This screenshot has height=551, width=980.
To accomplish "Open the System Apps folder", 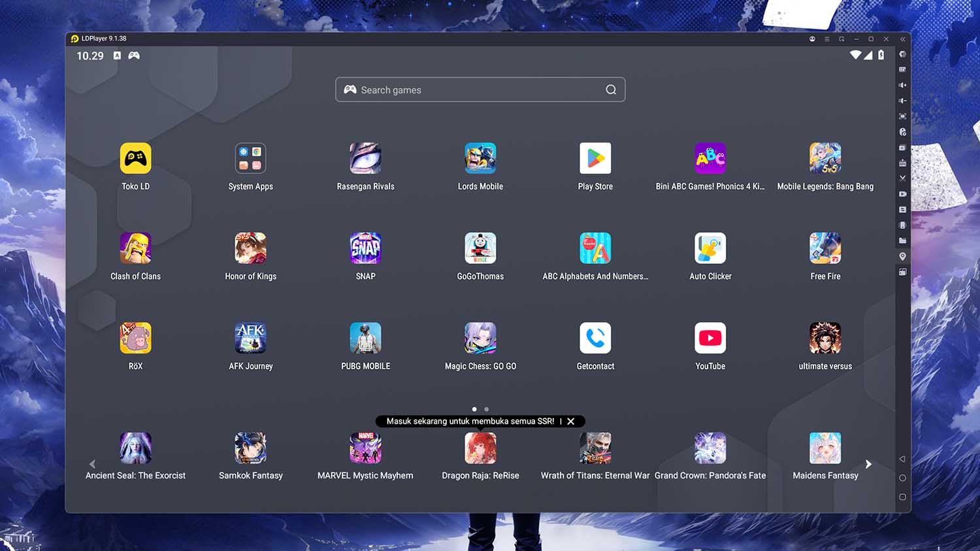I will [x=250, y=158].
